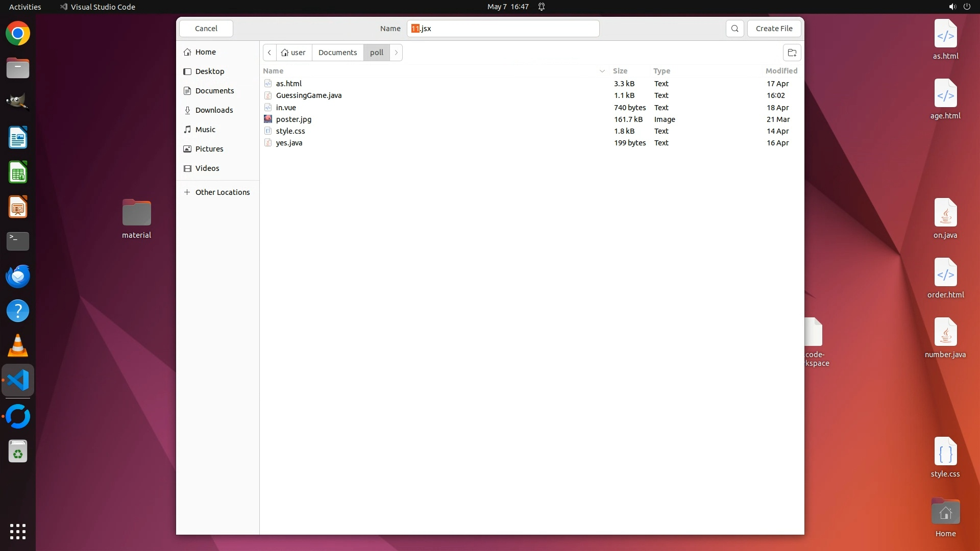
Task: Open the notifications bell in top bar
Action: (542, 7)
